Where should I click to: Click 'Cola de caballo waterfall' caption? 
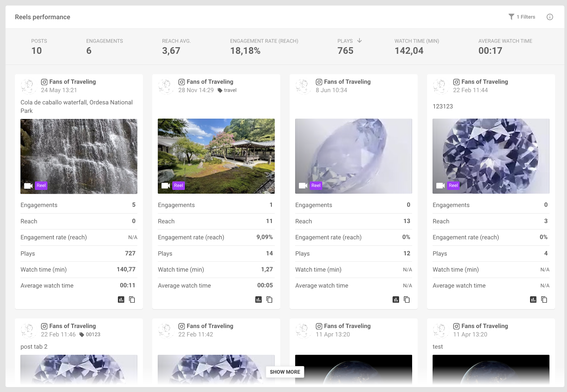click(x=77, y=107)
